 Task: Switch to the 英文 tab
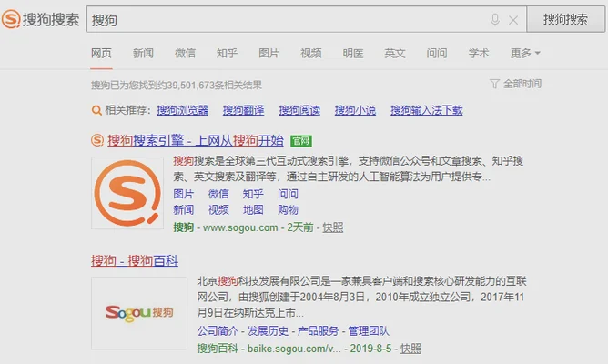point(395,53)
